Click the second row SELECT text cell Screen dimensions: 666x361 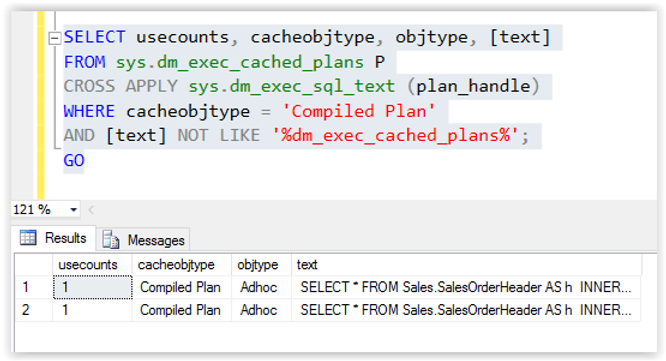[466, 310]
